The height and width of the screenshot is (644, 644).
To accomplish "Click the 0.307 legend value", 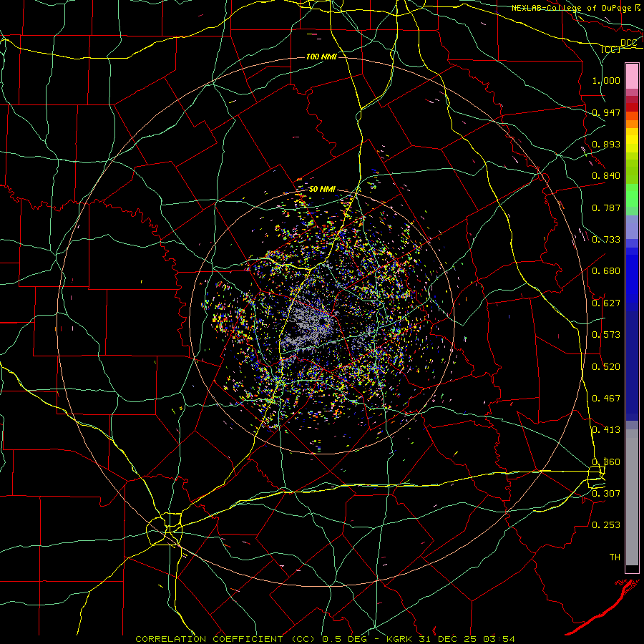I will pos(606,494).
